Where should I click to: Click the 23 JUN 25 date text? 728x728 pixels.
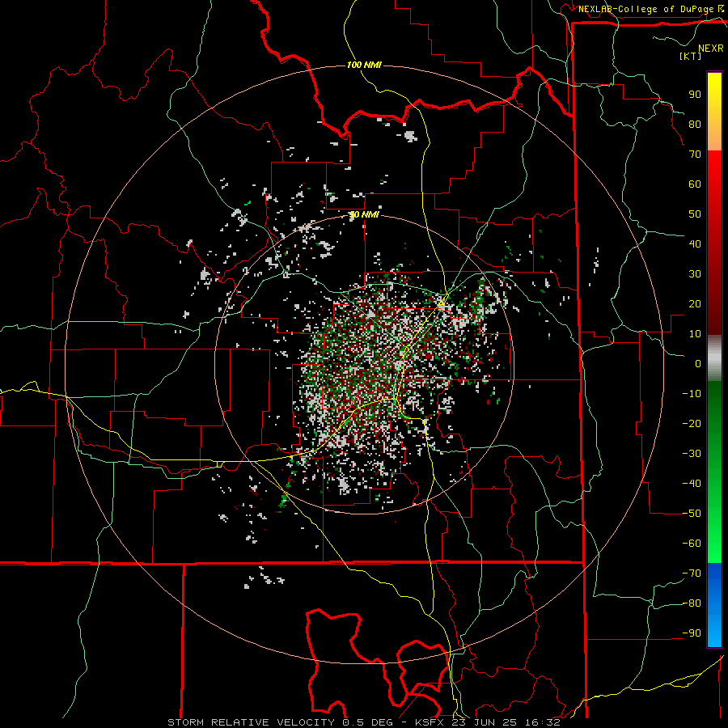point(485,722)
